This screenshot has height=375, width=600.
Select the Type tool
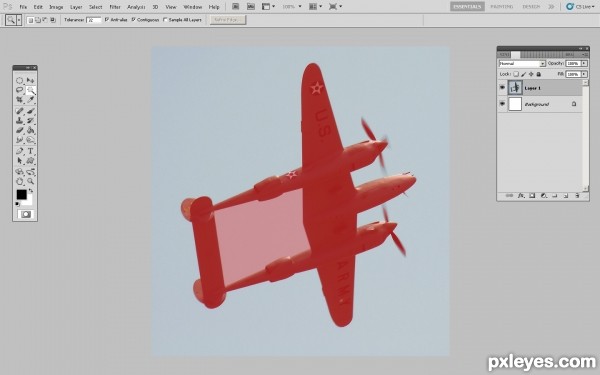(x=31, y=151)
